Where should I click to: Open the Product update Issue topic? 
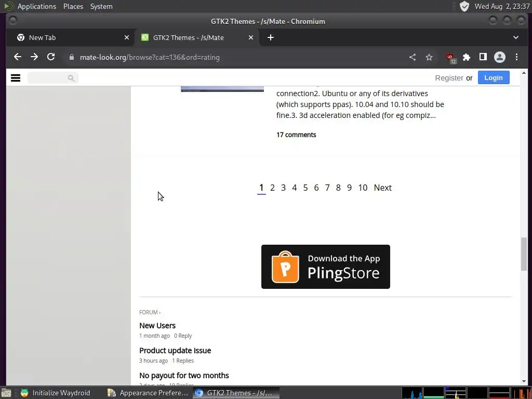pos(175,351)
